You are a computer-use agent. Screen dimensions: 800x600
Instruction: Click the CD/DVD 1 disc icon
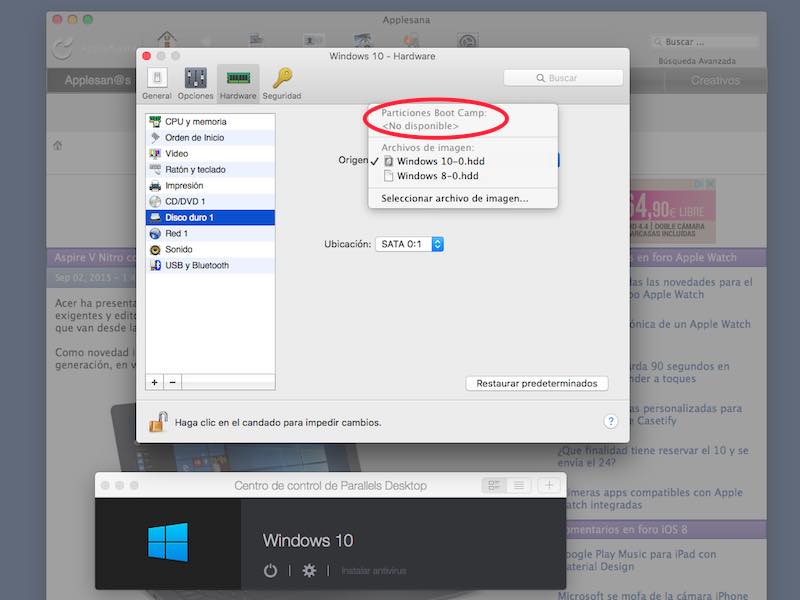point(155,202)
